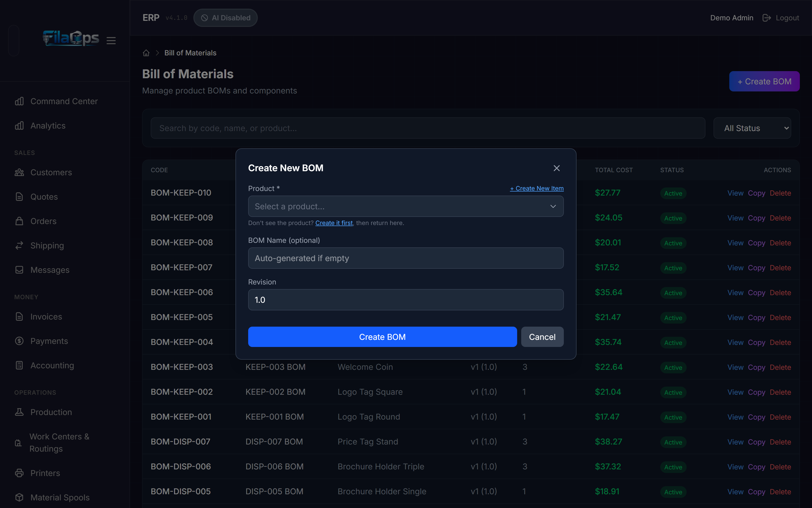
Task: Click the purple + Create BOM header button
Action: point(764,81)
